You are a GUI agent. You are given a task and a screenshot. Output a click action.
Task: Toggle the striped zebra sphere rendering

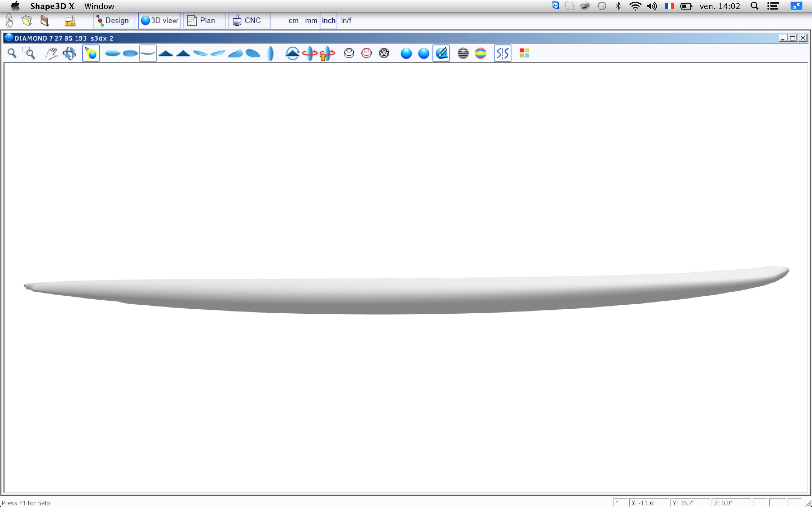463,53
